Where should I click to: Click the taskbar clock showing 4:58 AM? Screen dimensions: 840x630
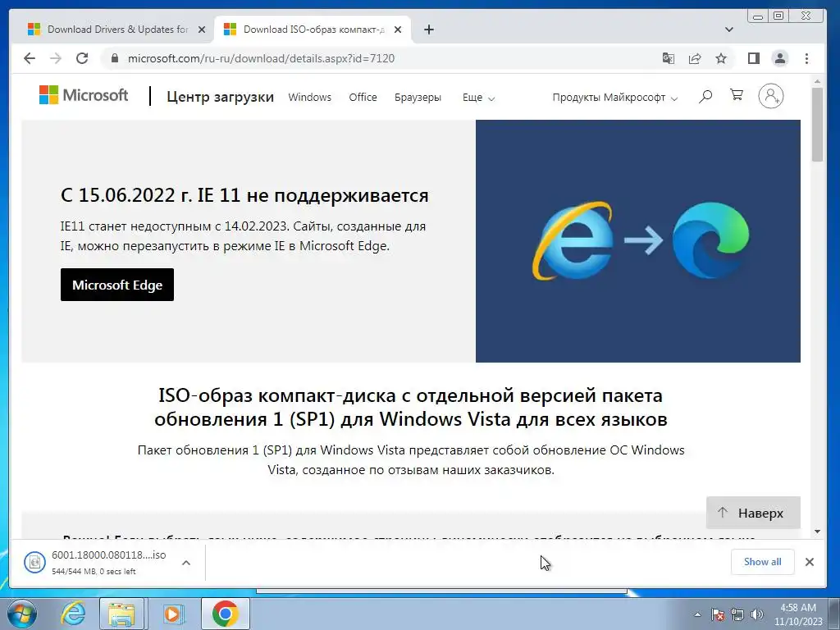click(798, 614)
